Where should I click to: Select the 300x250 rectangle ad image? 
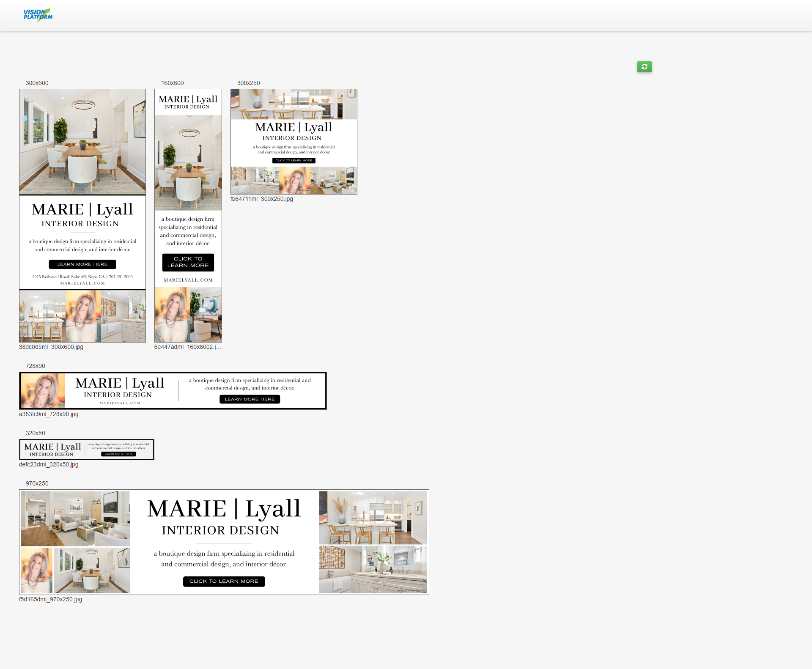coord(294,142)
